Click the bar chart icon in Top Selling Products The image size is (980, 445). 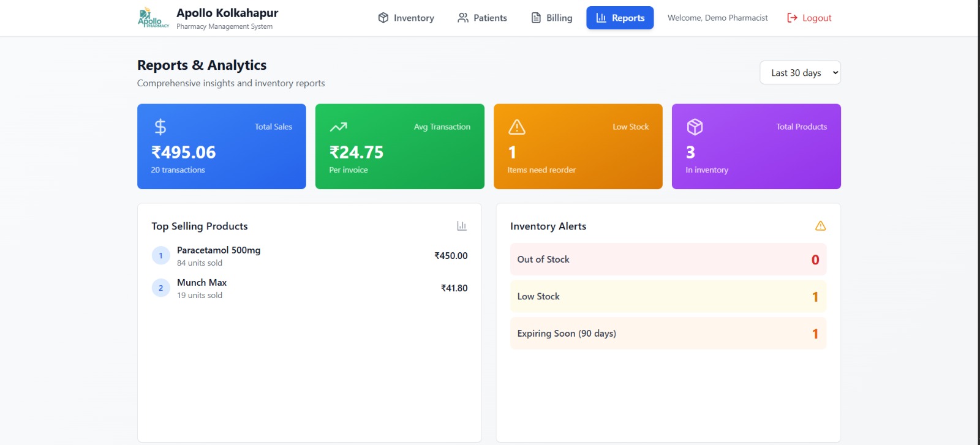pos(462,226)
